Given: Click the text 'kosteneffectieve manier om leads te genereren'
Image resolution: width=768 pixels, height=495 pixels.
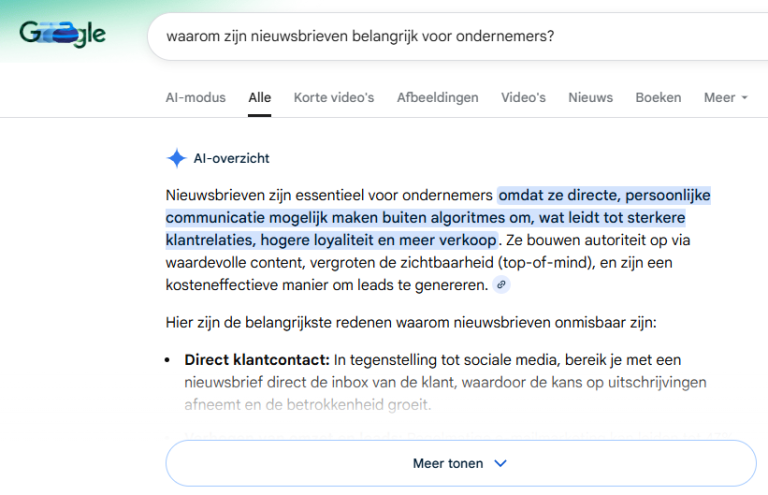Looking at the screenshot, I should click(326, 285).
